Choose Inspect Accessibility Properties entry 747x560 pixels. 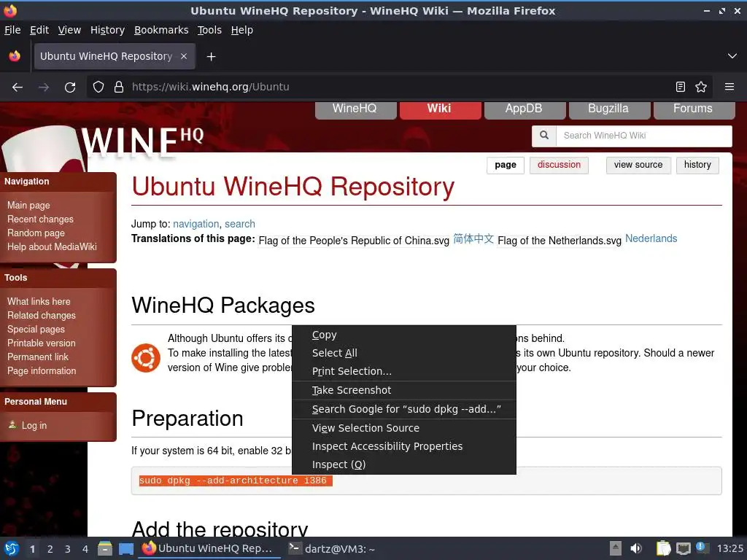pyautogui.click(x=404, y=447)
